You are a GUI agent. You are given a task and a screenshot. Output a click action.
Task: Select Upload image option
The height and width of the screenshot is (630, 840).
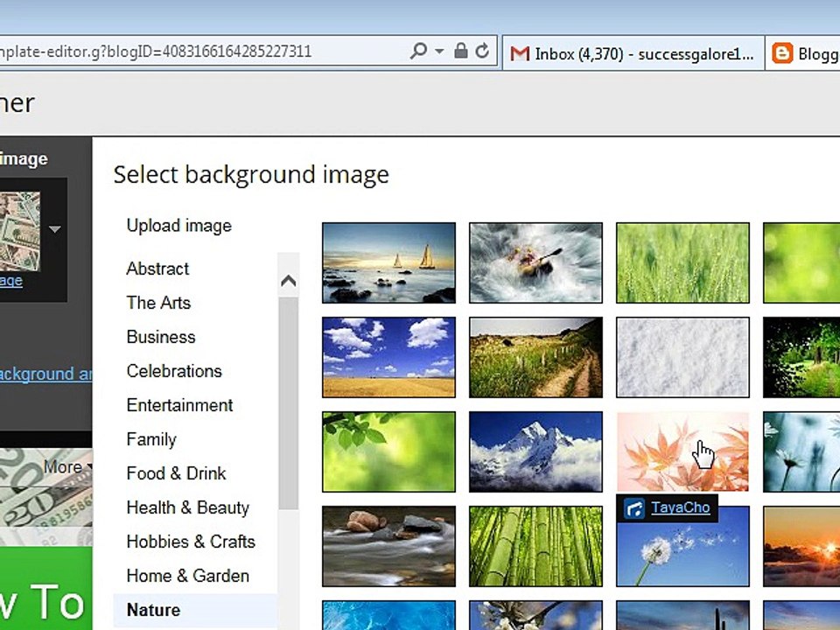tap(178, 226)
